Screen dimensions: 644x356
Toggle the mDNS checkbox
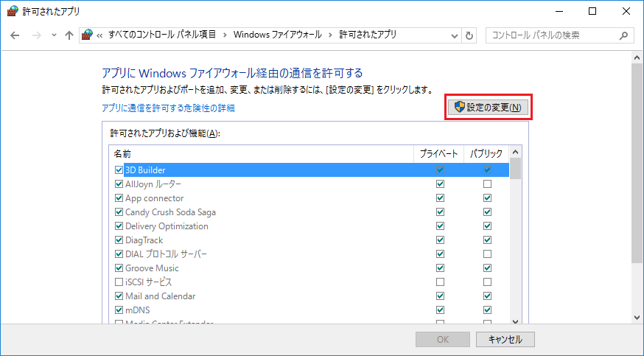tap(119, 310)
